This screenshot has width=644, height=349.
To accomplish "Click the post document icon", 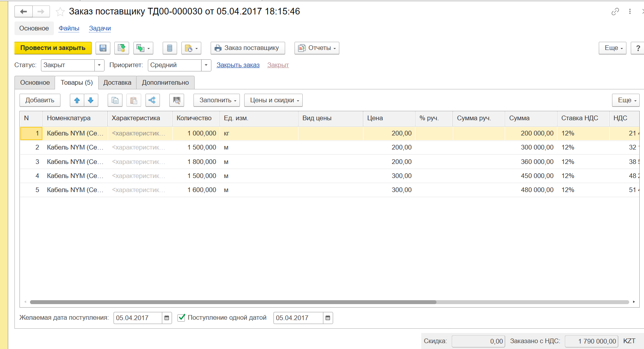I will [x=122, y=48].
